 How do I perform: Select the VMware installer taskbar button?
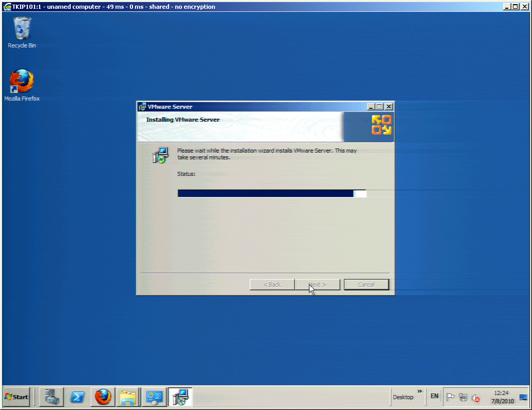(180, 397)
